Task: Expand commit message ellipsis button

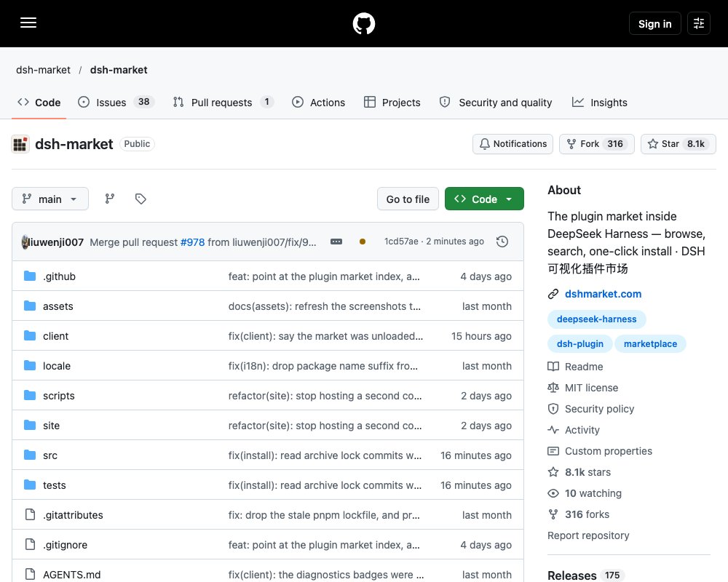Action: click(336, 242)
